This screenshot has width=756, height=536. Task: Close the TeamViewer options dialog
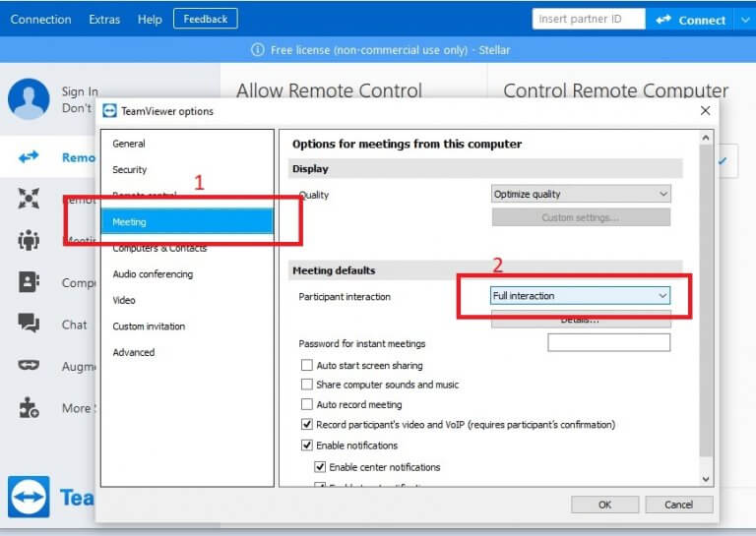[x=705, y=111]
